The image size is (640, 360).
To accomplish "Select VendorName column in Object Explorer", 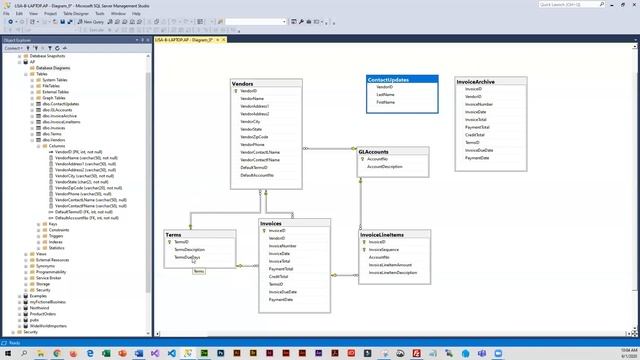I will pyautogui.click(x=86, y=158).
